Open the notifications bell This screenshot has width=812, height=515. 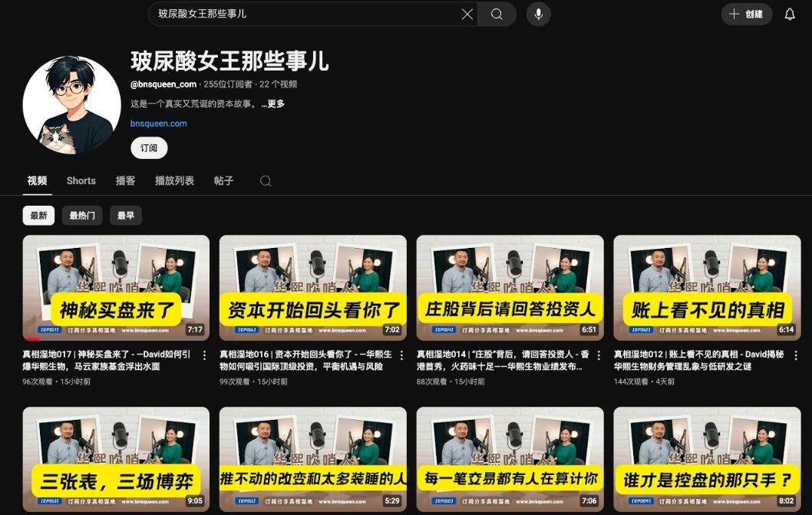tap(789, 14)
